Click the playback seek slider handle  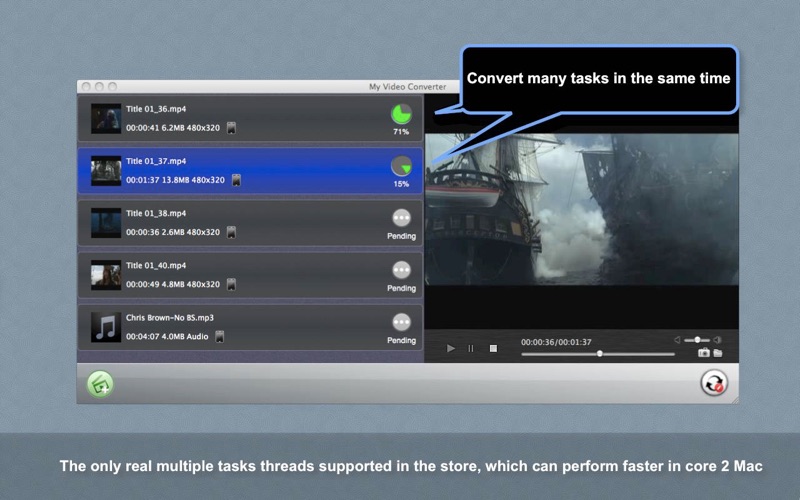tap(600, 354)
